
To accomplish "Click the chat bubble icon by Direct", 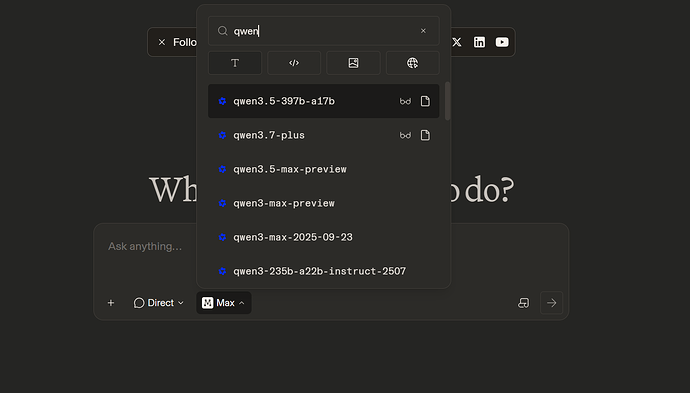I will (139, 303).
